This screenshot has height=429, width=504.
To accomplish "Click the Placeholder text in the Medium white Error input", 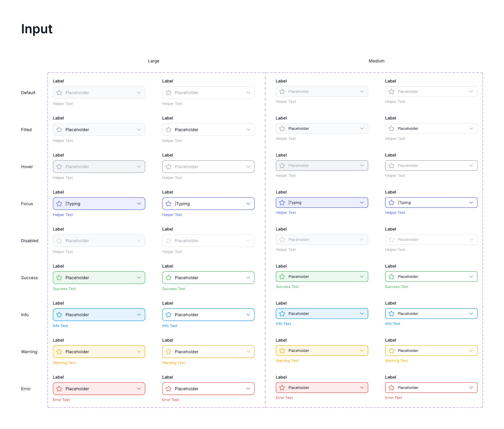I will (408, 388).
